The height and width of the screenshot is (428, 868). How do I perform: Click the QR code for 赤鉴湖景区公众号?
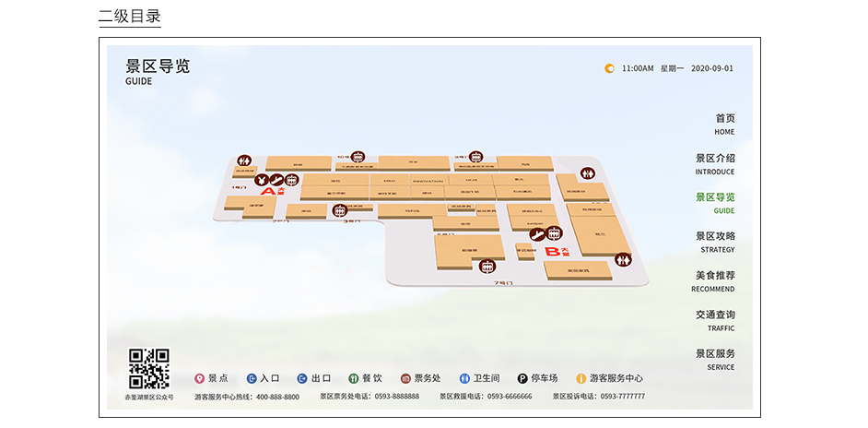pyautogui.click(x=148, y=368)
